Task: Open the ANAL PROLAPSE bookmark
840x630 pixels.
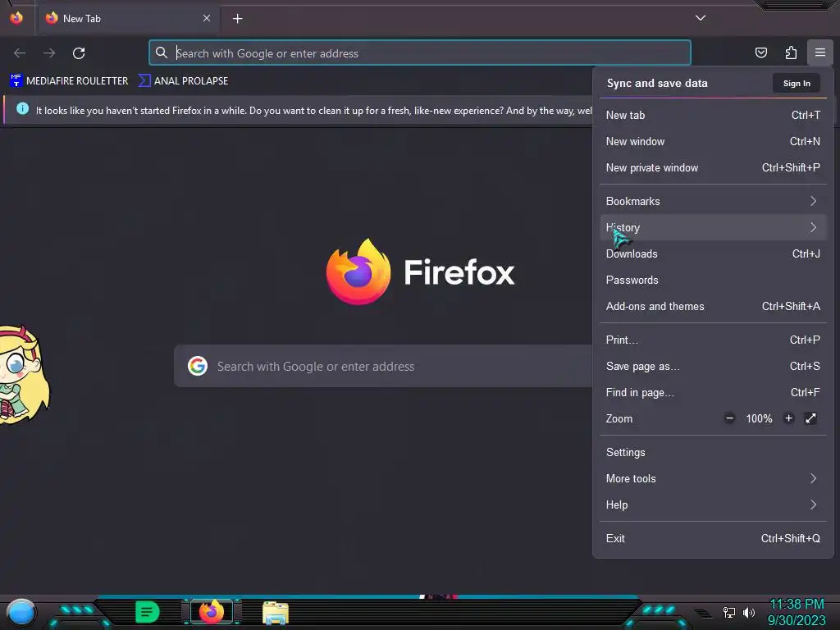Action: (x=183, y=81)
